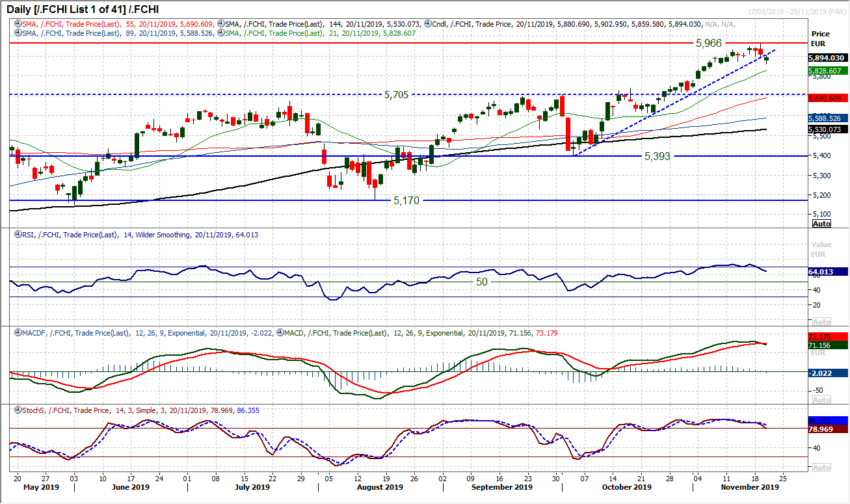The image size is (850, 504).
Task: Click the clock icon beside the green SMA 21 legend
Action: 222,32
